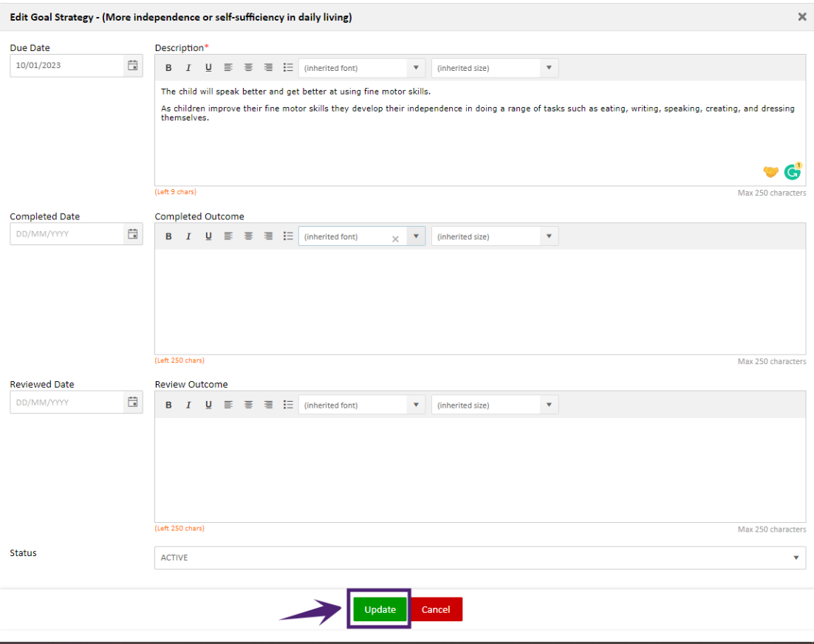Align right in the Description toolbar
The image size is (814, 644).
(x=268, y=67)
